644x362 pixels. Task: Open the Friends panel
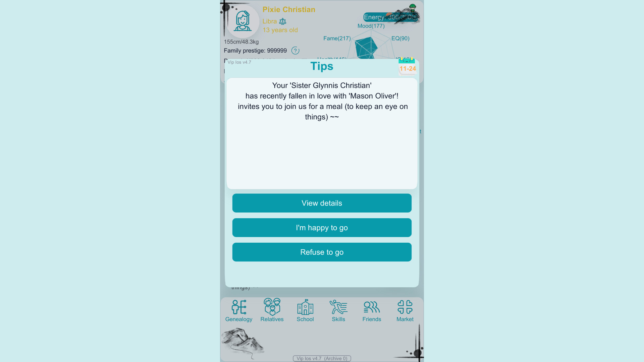[x=372, y=309]
